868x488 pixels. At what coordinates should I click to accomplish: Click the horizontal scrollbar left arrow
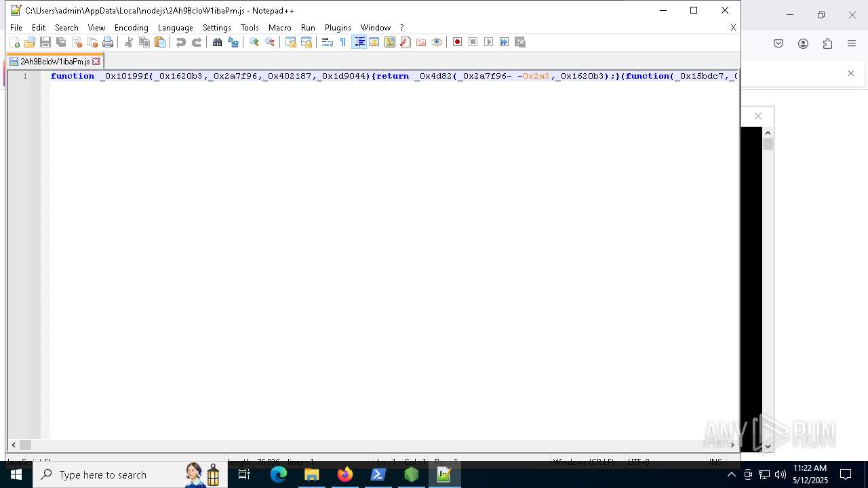pyautogui.click(x=13, y=445)
